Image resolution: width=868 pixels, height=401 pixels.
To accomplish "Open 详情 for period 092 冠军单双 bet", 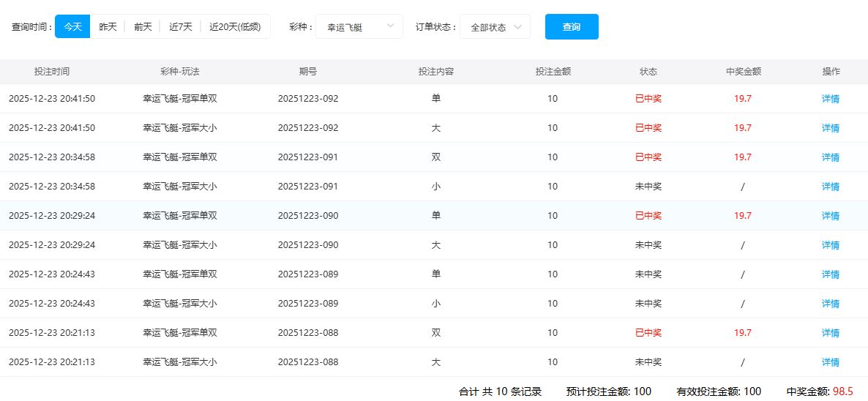I will pos(830,99).
